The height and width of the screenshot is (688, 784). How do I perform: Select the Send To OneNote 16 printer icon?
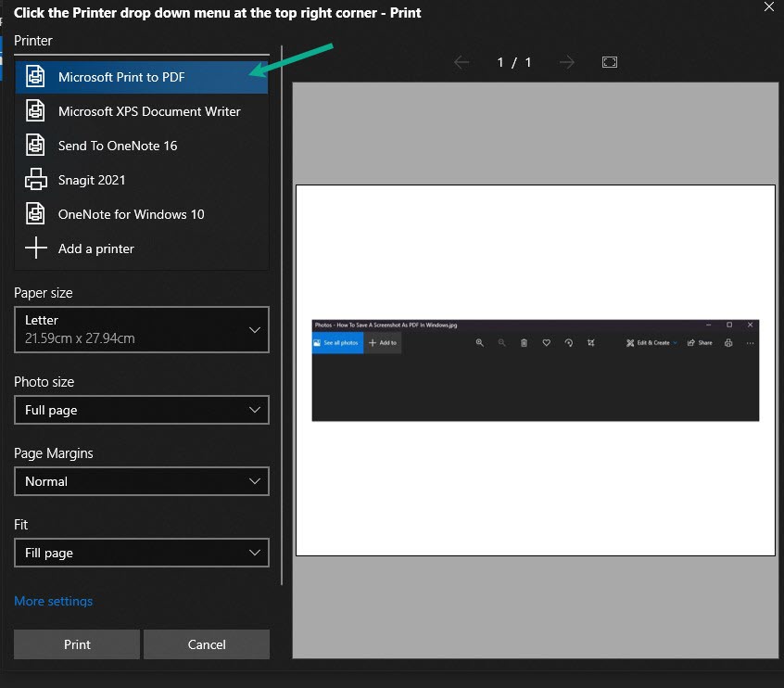coord(35,146)
